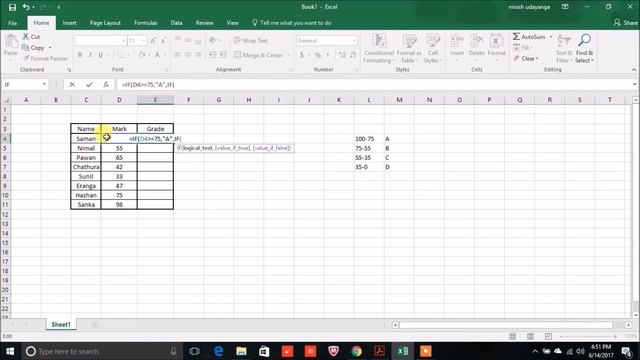Open the Page Layout tab
640x360 pixels.
[x=105, y=23]
